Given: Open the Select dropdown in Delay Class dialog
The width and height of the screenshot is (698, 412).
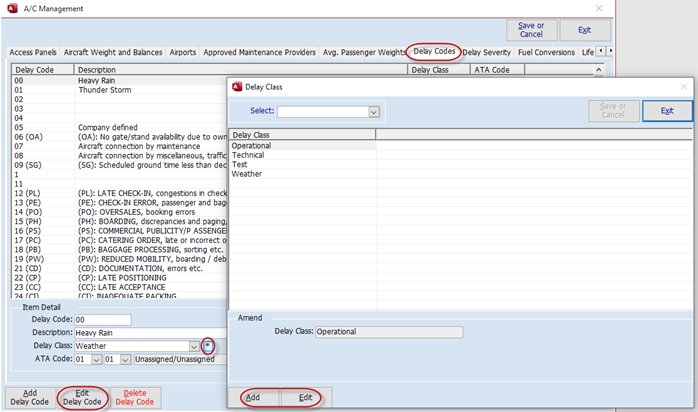Looking at the screenshot, I should [374, 111].
